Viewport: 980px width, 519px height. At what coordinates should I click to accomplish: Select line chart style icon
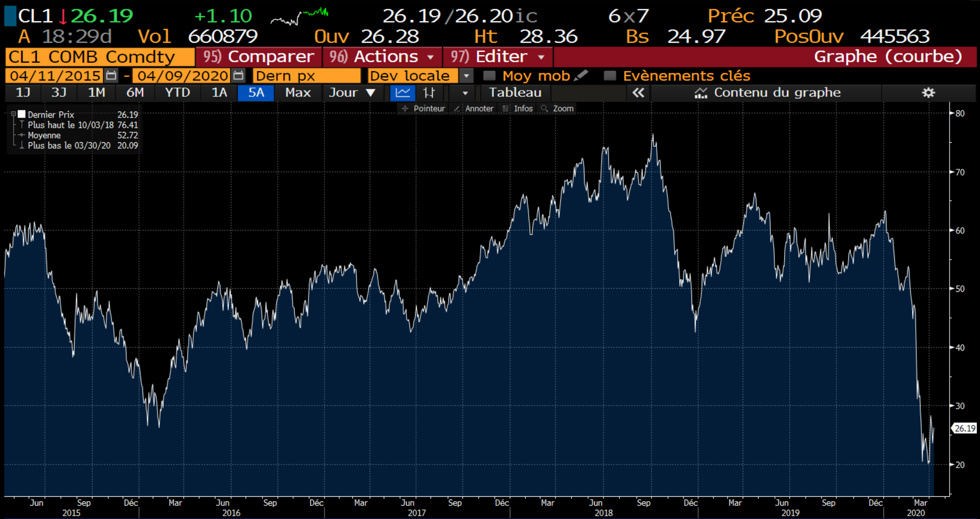click(402, 93)
